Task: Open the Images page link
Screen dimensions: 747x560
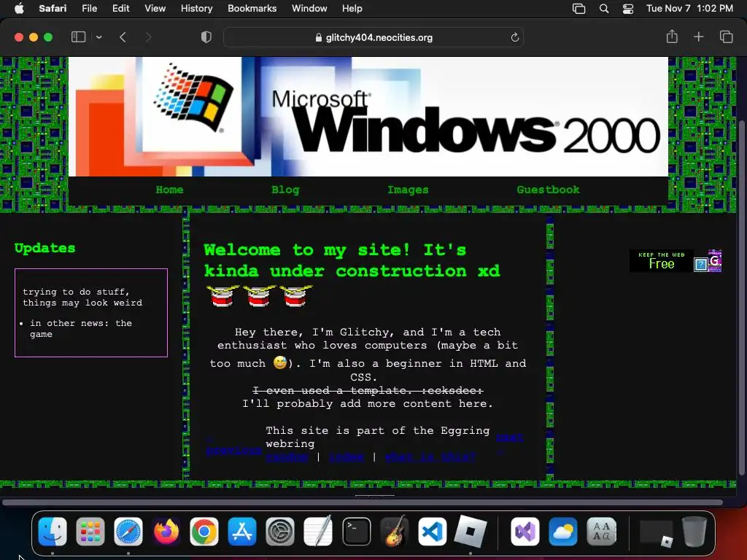Action: click(x=408, y=190)
